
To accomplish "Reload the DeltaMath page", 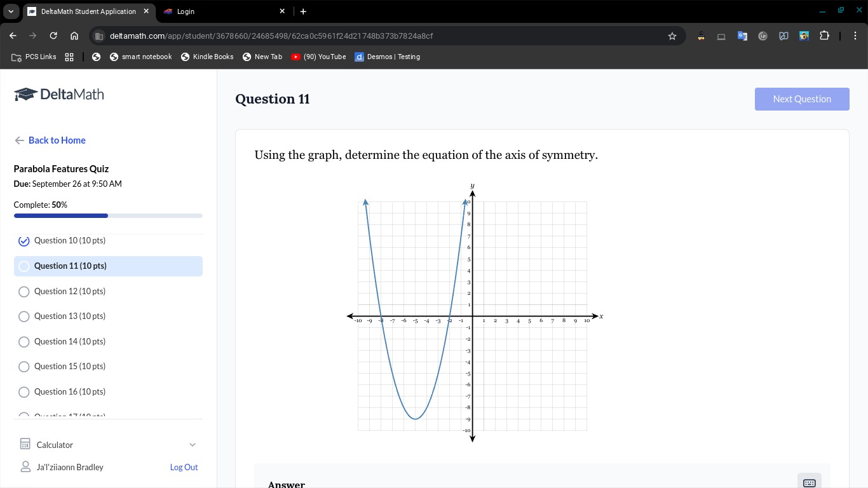I will point(53,36).
